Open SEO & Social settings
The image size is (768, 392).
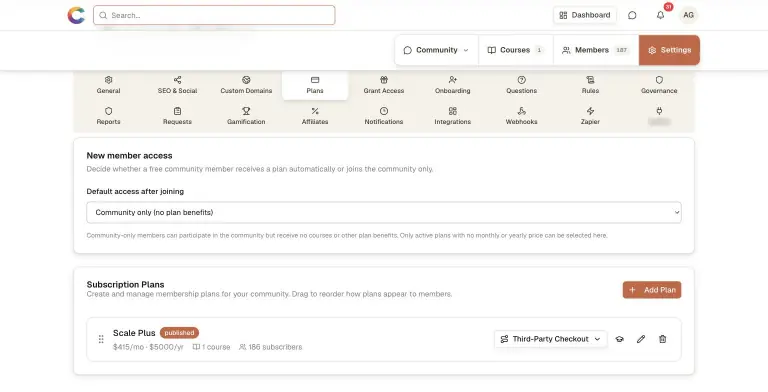[x=177, y=85]
